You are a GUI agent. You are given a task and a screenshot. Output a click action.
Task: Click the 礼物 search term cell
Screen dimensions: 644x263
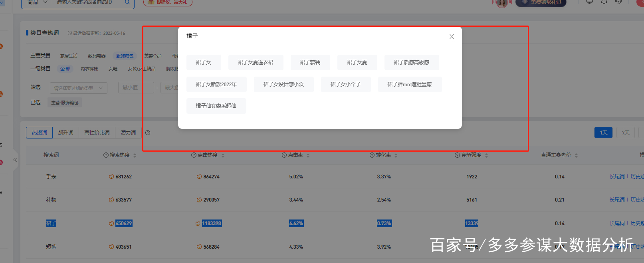coord(51,200)
